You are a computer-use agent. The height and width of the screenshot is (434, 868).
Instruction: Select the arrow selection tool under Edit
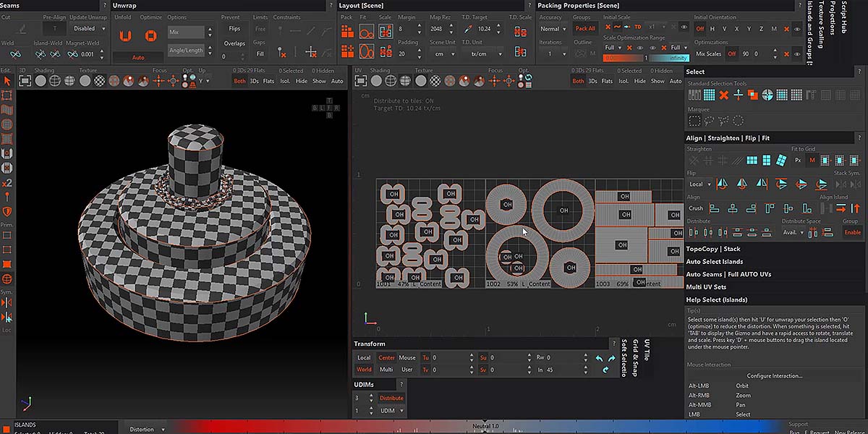click(7, 81)
